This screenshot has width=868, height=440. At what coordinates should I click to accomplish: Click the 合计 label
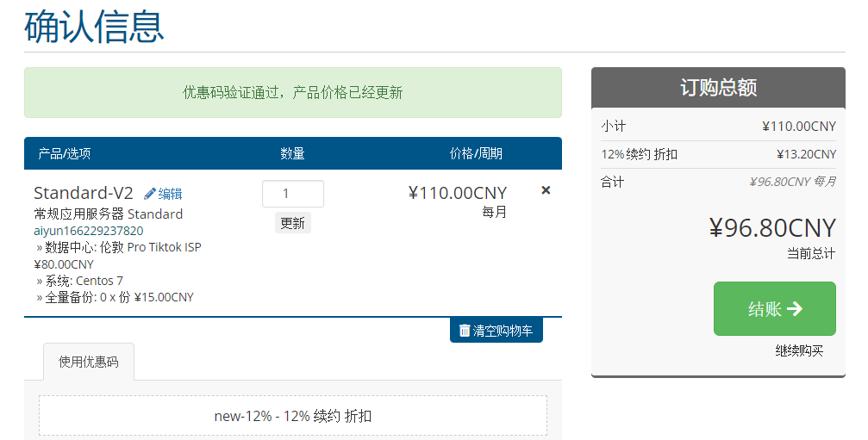613,182
